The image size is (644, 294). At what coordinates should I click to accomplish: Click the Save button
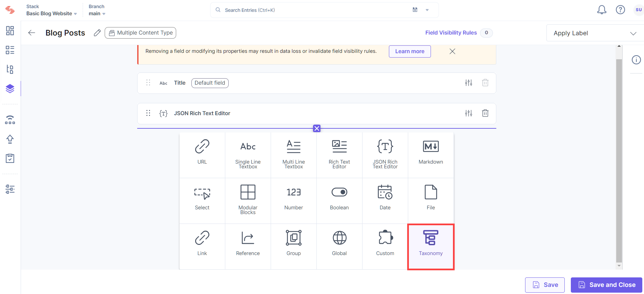(545, 285)
